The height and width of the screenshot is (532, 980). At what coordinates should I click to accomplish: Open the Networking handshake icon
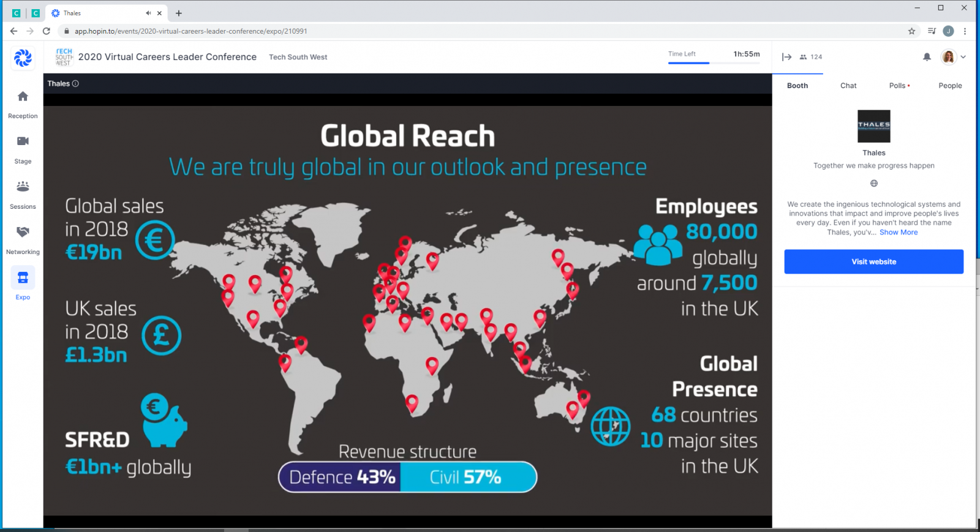pos(23,232)
